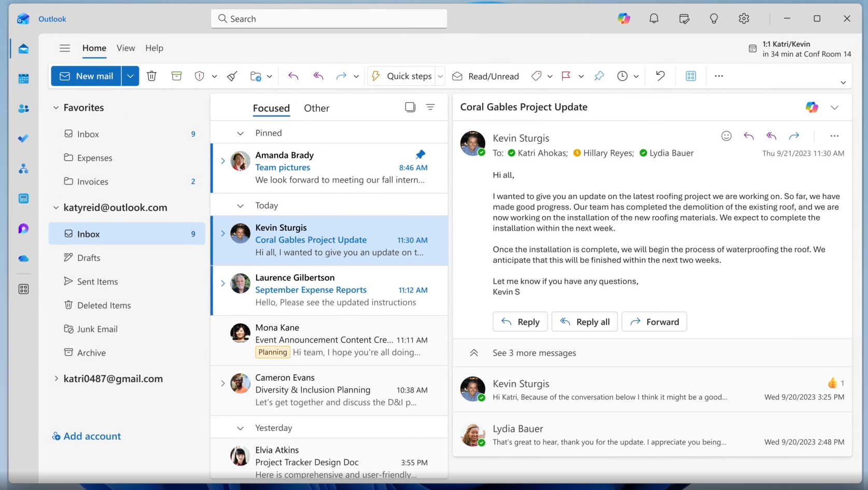
Task: Click the Archive icon in the toolbar
Action: point(176,76)
